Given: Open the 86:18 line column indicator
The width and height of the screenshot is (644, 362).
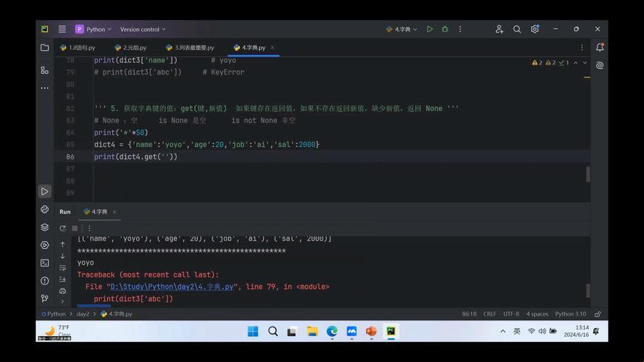Looking at the screenshot, I should (x=469, y=314).
